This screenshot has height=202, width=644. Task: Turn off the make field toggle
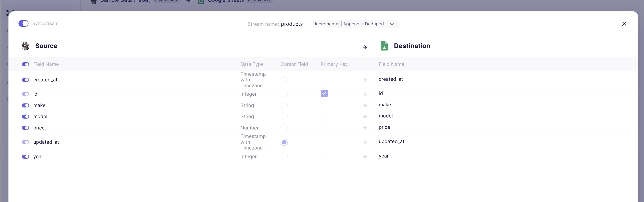[x=26, y=105]
